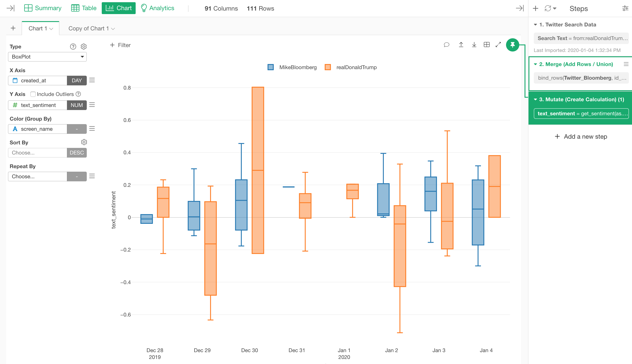Click the Sort By Choose field
This screenshot has height=364, width=632.
(x=37, y=153)
